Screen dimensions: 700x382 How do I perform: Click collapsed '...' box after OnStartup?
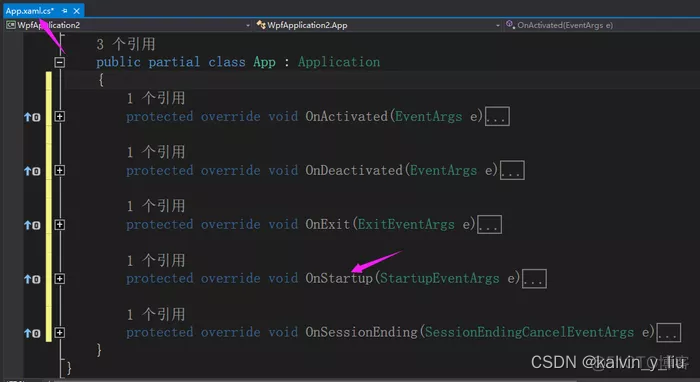click(x=534, y=279)
